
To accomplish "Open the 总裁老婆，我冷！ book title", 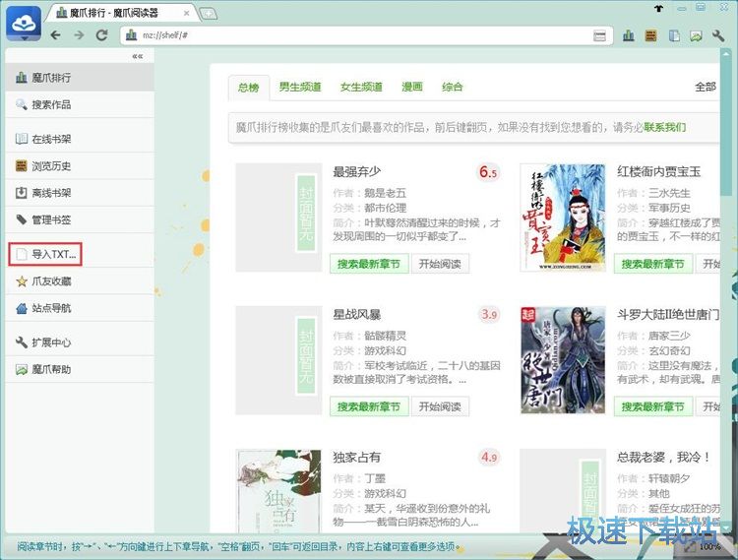I will 663,457.
